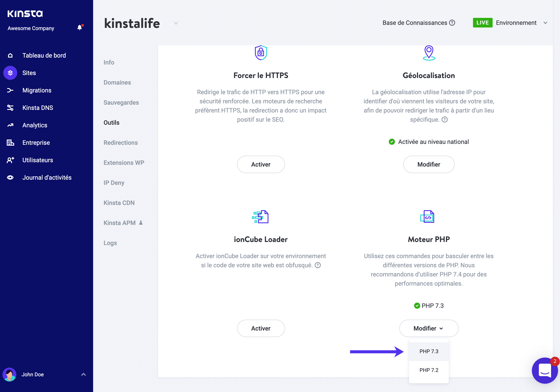Go to Kinsta DNS in sidebar
560x392 pixels.
click(38, 108)
